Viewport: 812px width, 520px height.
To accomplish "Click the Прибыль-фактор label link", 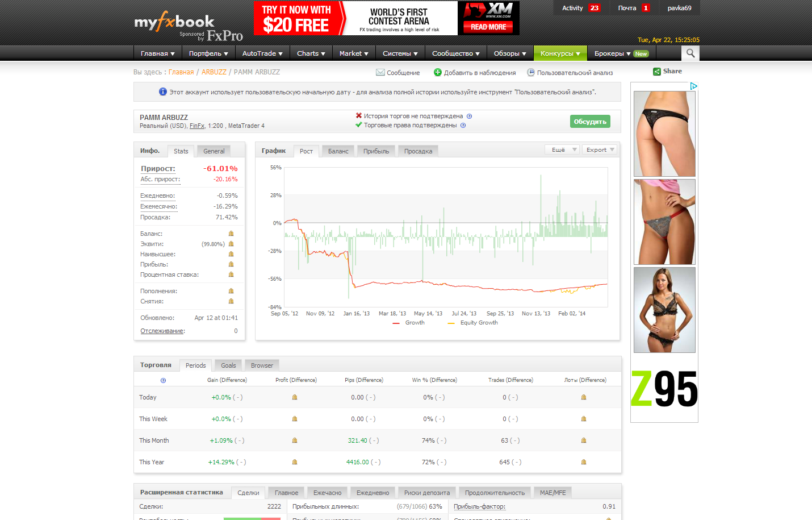I will [480, 506].
